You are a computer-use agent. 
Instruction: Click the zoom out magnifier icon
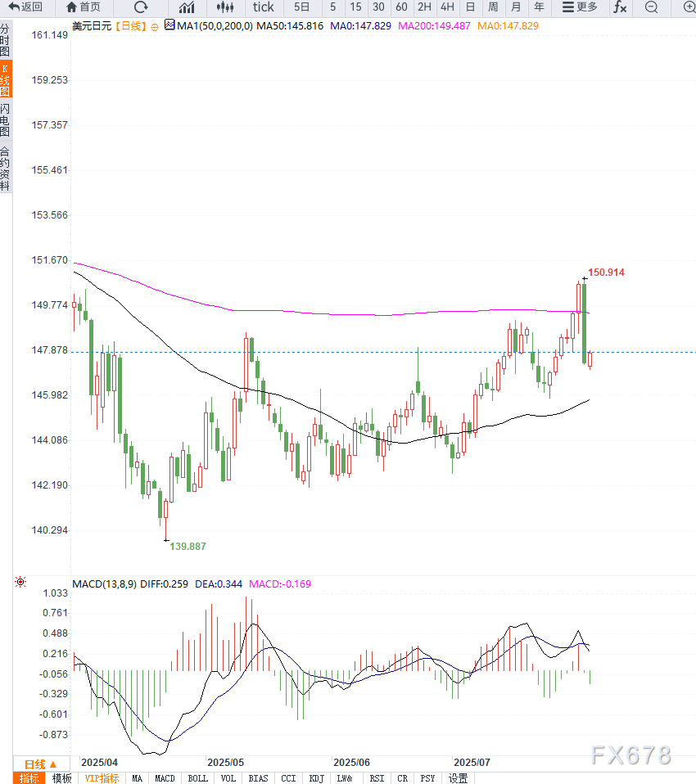(x=651, y=7)
